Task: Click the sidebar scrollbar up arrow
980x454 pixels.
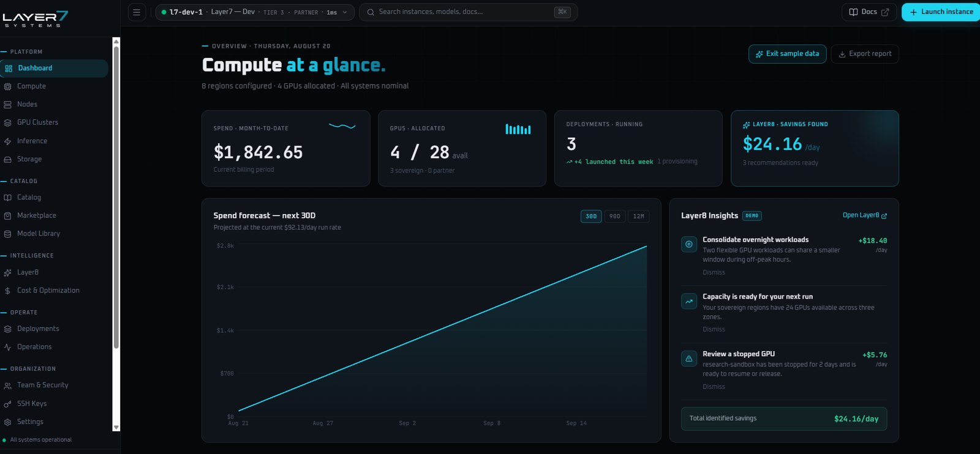Action: tap(116, 42)
